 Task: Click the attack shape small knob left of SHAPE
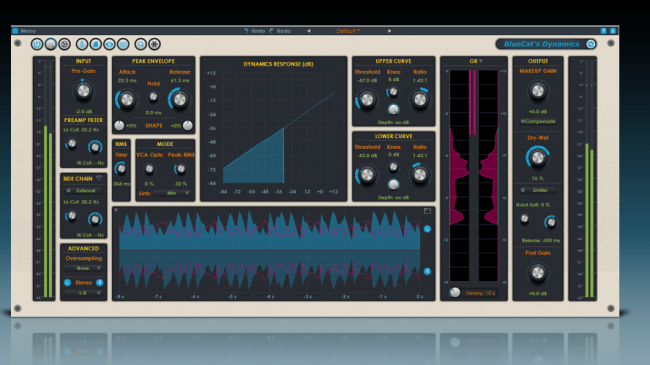tap(119, 125)
